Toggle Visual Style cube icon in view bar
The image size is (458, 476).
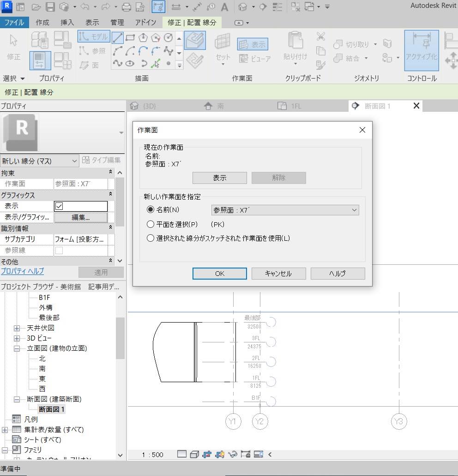[194, 454]
